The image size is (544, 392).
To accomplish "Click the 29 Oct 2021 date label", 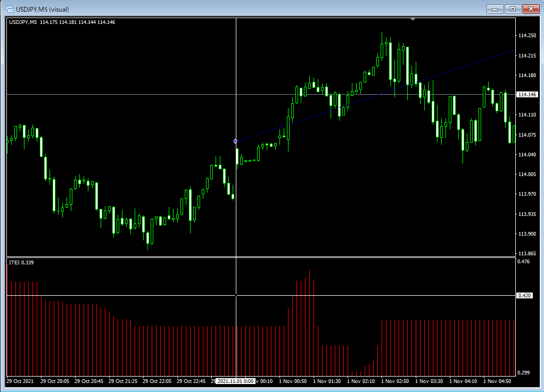I will pyautogui.click(x=20, y=381).
